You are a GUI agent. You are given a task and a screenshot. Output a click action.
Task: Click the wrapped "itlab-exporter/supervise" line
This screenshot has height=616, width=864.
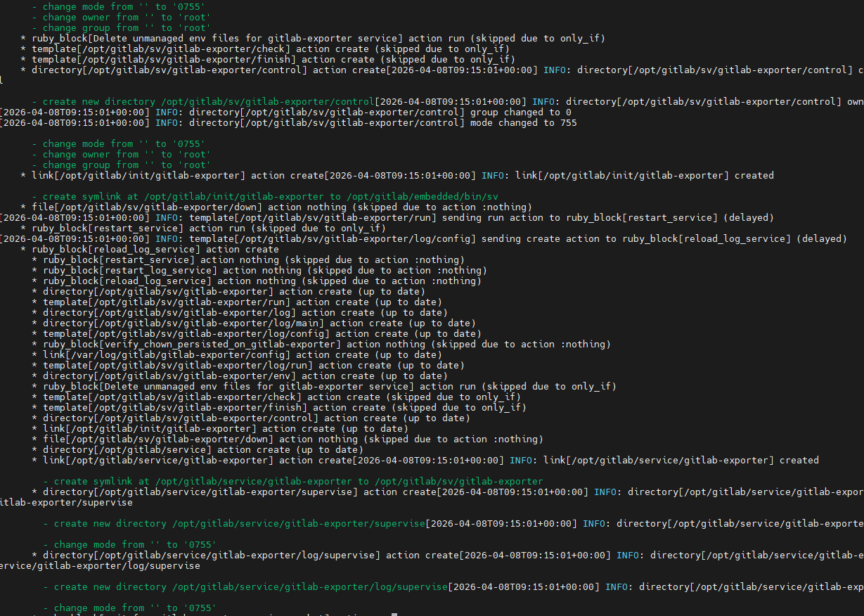pos(66,502)
